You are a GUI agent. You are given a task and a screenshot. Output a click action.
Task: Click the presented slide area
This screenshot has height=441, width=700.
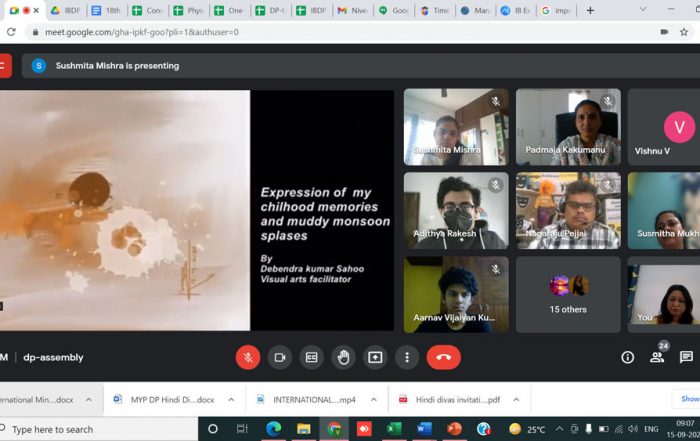pyautogui.click(x=196, y=210)
